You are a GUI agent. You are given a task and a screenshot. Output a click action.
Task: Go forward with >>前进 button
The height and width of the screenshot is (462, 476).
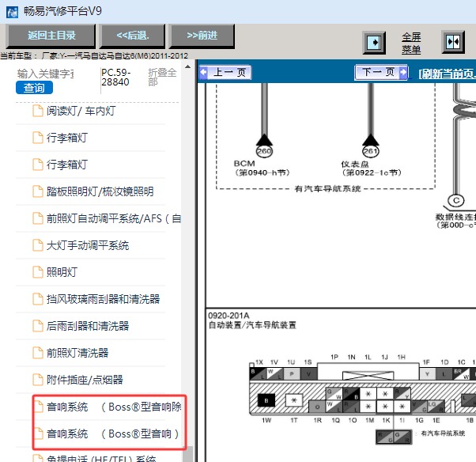[x=202, y=36]
